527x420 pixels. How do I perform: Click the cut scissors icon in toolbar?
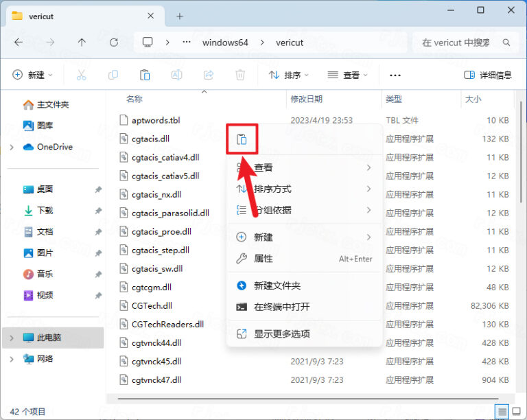click(x=81, y=75)
